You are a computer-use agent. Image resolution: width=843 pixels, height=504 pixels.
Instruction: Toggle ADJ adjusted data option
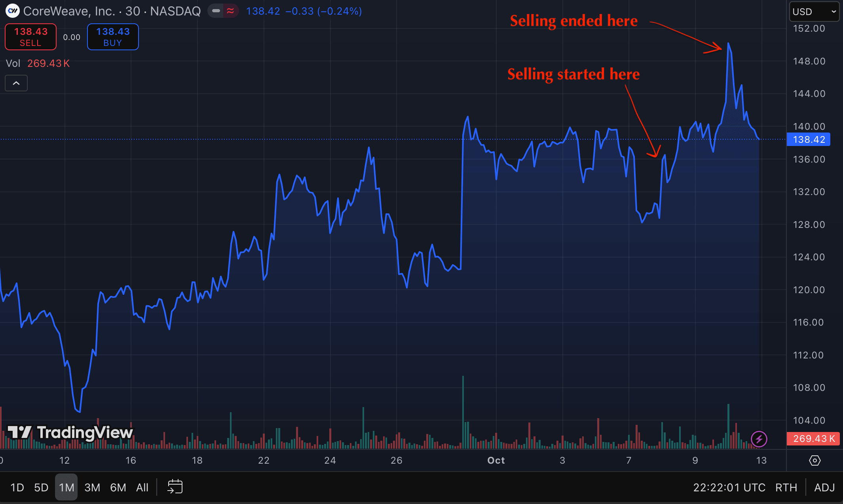click(x=824, y=487)
